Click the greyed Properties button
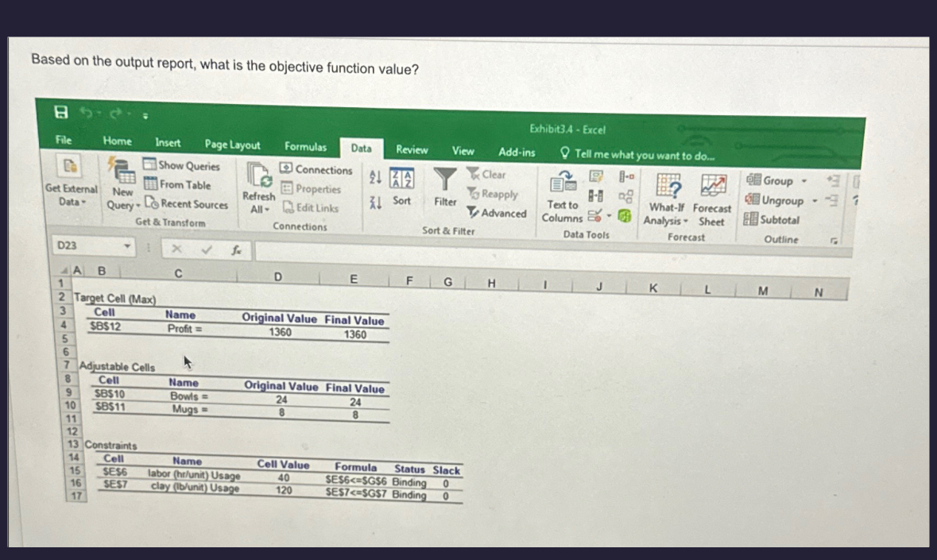The height and width of the screenshot is (560, 937). pyautogui.click(x=312, y=189)
